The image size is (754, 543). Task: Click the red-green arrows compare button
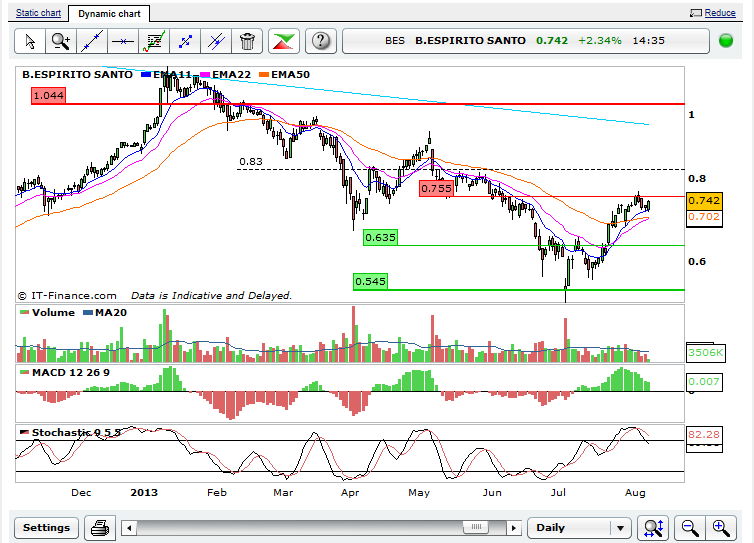284,41
